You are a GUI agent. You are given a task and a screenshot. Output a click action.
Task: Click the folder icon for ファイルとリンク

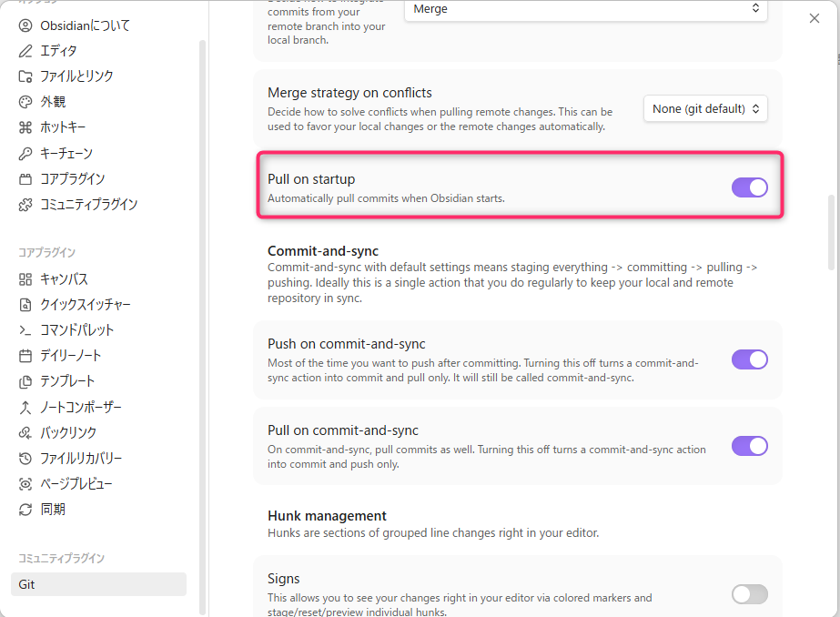tap(25, 76)
